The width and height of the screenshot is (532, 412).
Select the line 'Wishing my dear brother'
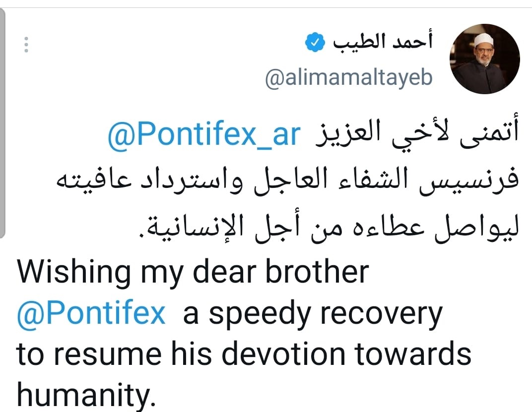point(193,270)
